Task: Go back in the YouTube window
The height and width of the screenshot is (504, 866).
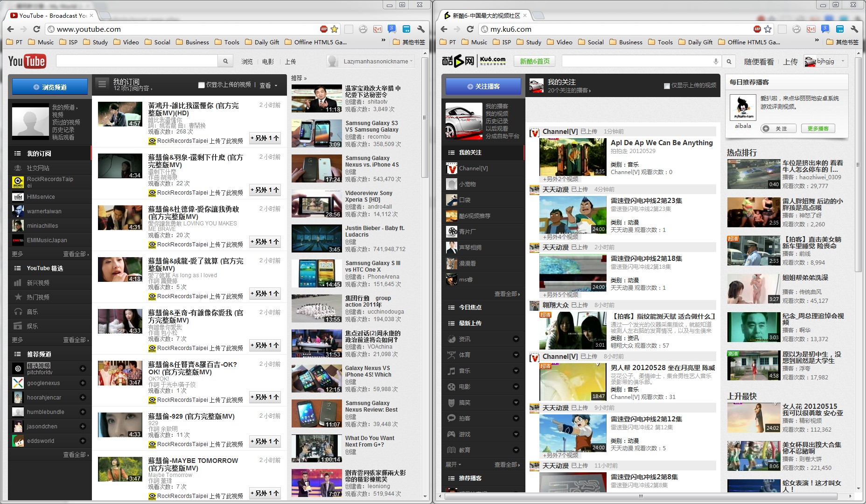Action: coord(11,29)
